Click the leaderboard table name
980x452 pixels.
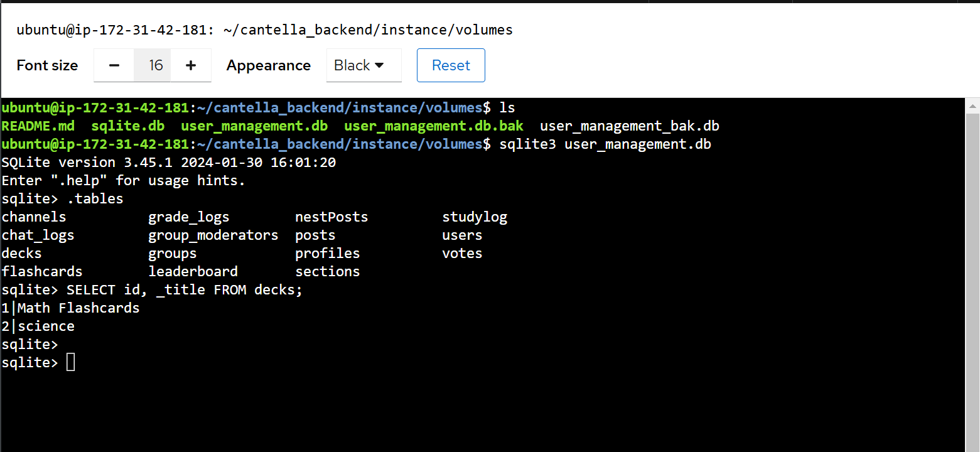click(193, 271)
